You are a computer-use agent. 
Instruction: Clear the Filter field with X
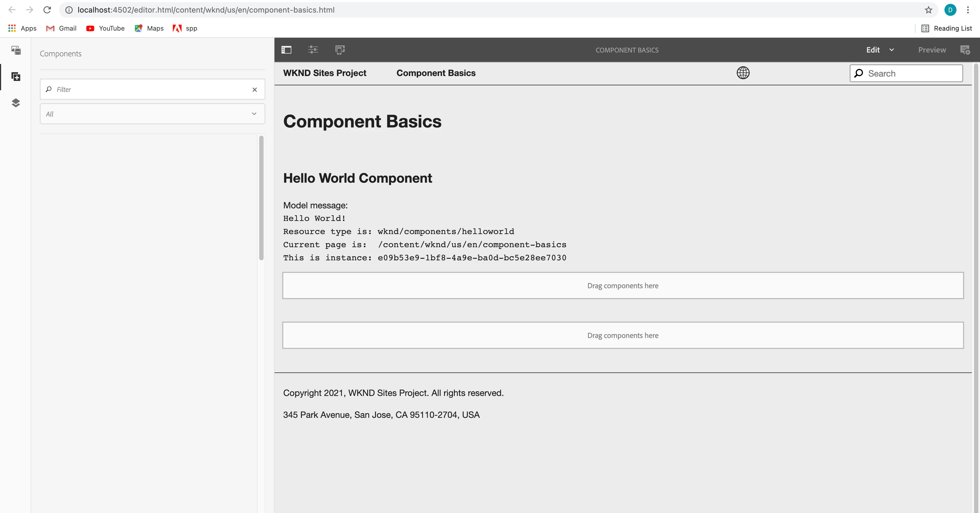coord(255,89)
